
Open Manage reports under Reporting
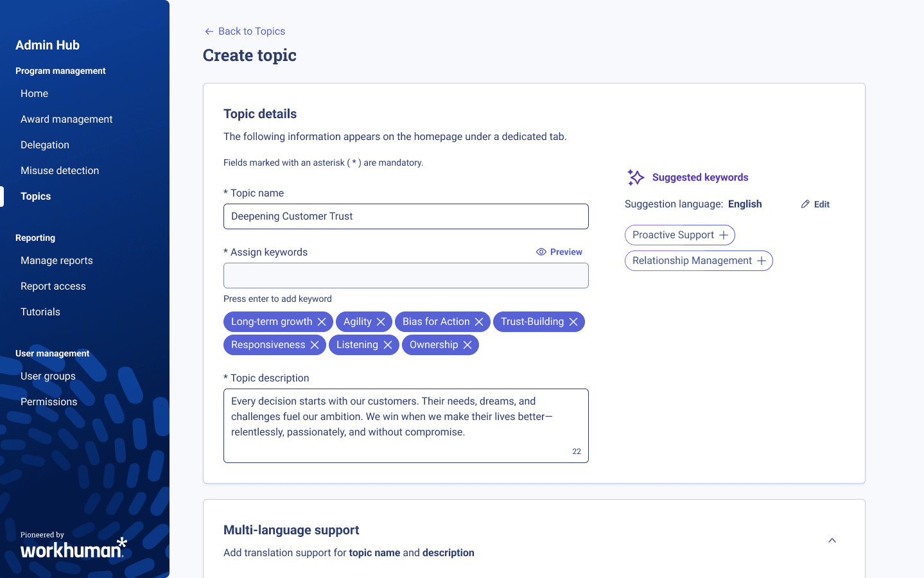(x=57, y=260)
